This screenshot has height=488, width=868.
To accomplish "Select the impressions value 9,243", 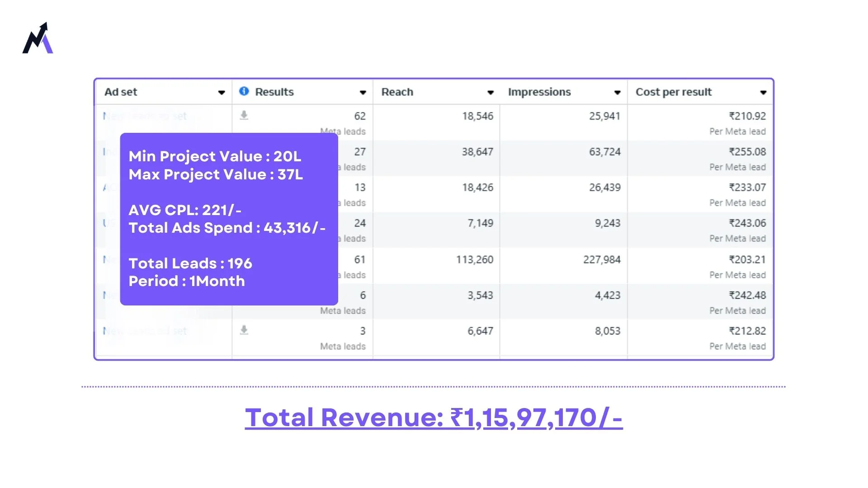I will tap(607, 223).
